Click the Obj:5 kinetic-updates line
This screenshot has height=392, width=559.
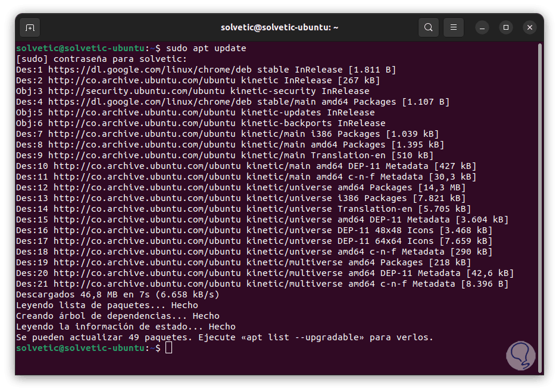coord(195,112)
